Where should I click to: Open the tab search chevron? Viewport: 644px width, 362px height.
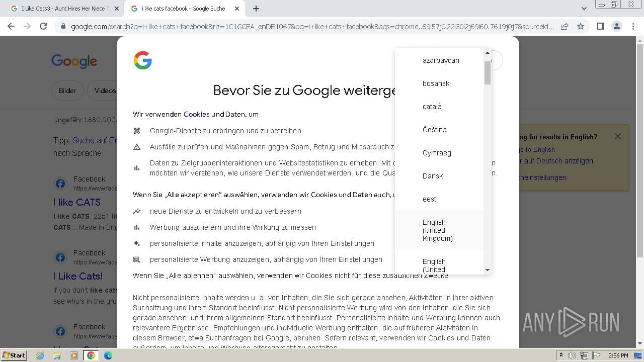[584, 9]
